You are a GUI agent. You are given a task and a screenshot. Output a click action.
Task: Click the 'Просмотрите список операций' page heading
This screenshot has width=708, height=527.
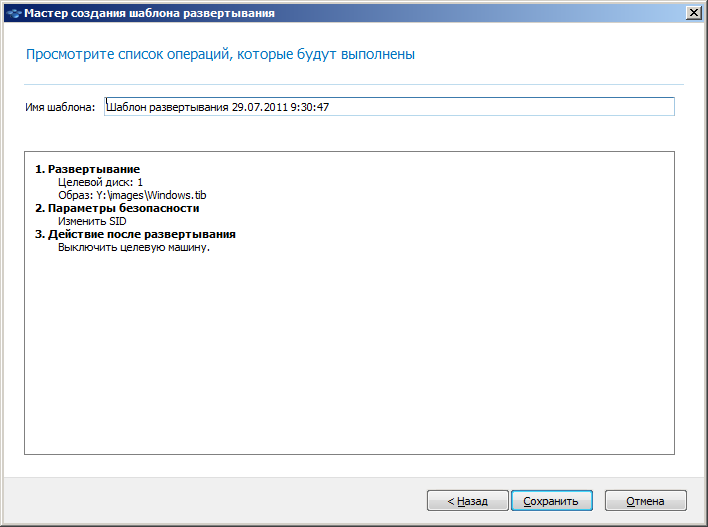(x=220, y=55)
